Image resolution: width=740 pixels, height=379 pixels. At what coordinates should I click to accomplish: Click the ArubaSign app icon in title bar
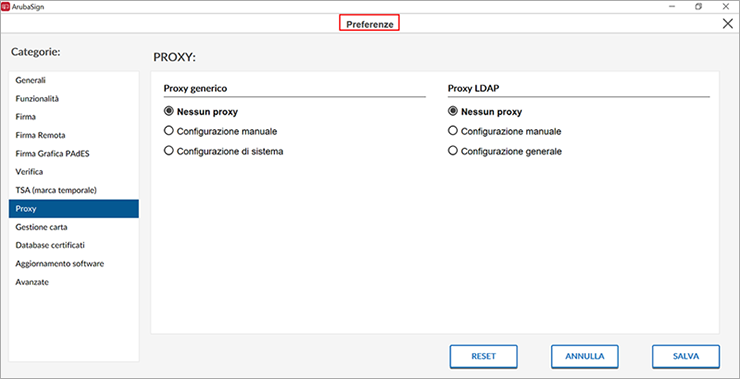(x=6, y=7)
